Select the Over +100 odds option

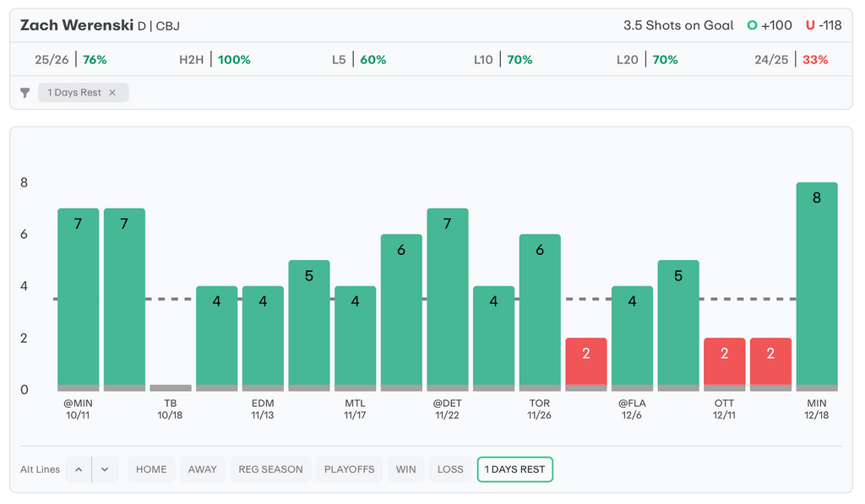pos(770,25)
